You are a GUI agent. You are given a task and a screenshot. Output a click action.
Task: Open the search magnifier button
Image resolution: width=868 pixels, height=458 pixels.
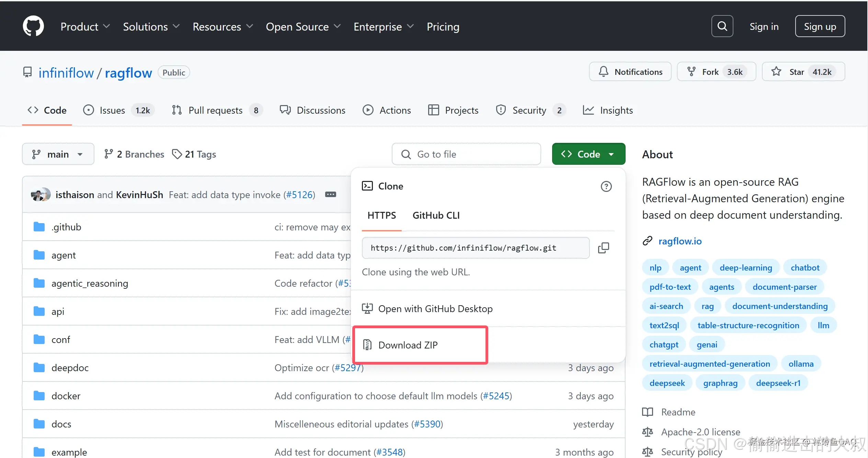pos(722,26)
